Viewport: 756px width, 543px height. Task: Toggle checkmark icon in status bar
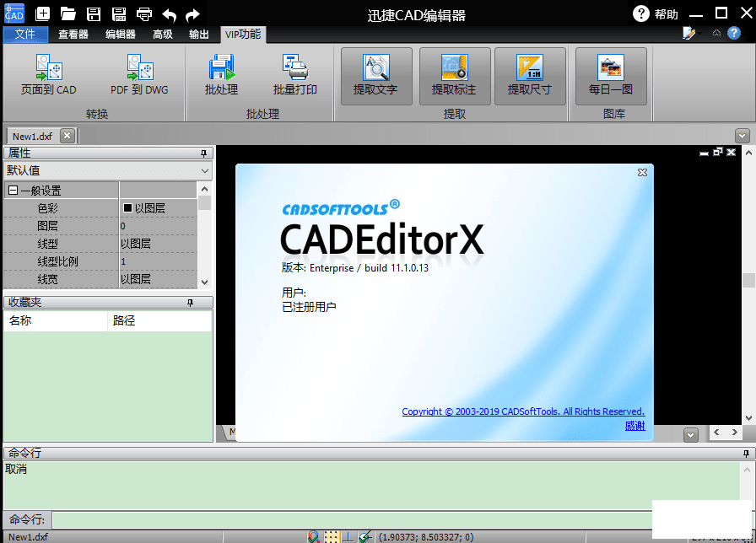365,536
